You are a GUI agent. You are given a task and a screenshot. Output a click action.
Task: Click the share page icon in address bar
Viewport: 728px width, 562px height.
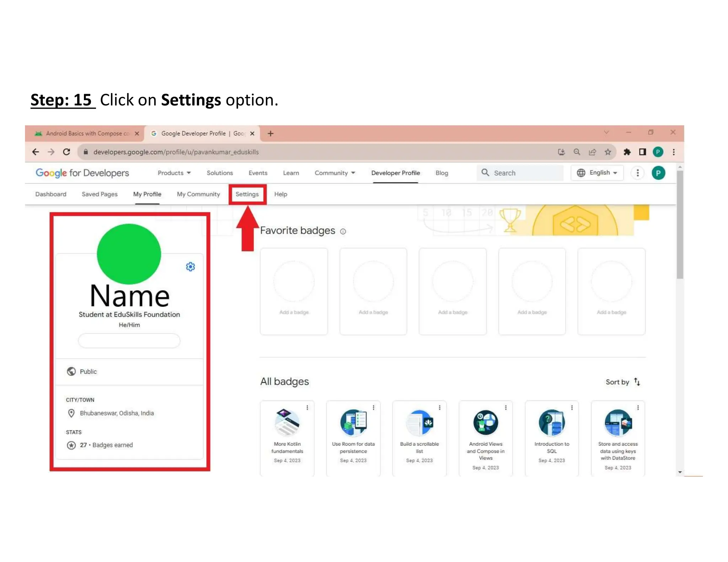click(x=592, y=152)
